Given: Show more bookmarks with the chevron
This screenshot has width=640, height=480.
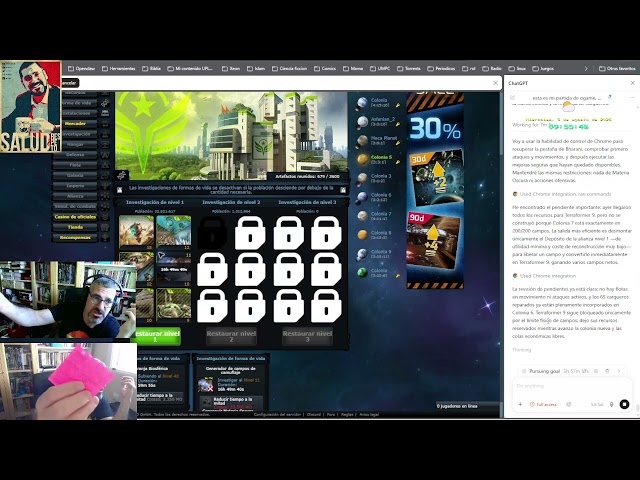Looking at the screenshot, I should [586, 69].
